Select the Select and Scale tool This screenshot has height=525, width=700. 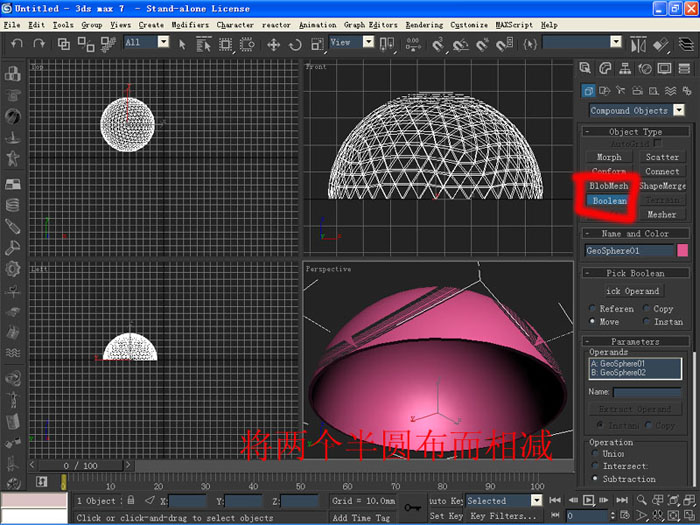click(317, 44)
